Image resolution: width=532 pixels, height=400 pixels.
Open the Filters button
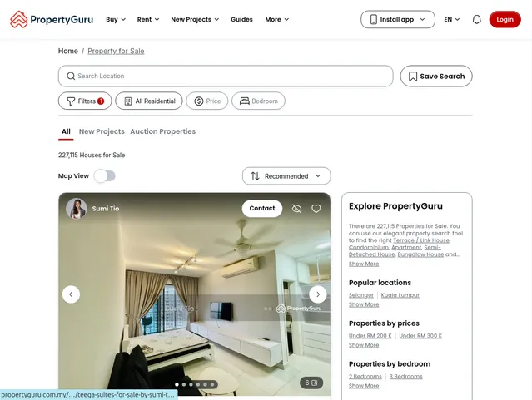point(85,101)
